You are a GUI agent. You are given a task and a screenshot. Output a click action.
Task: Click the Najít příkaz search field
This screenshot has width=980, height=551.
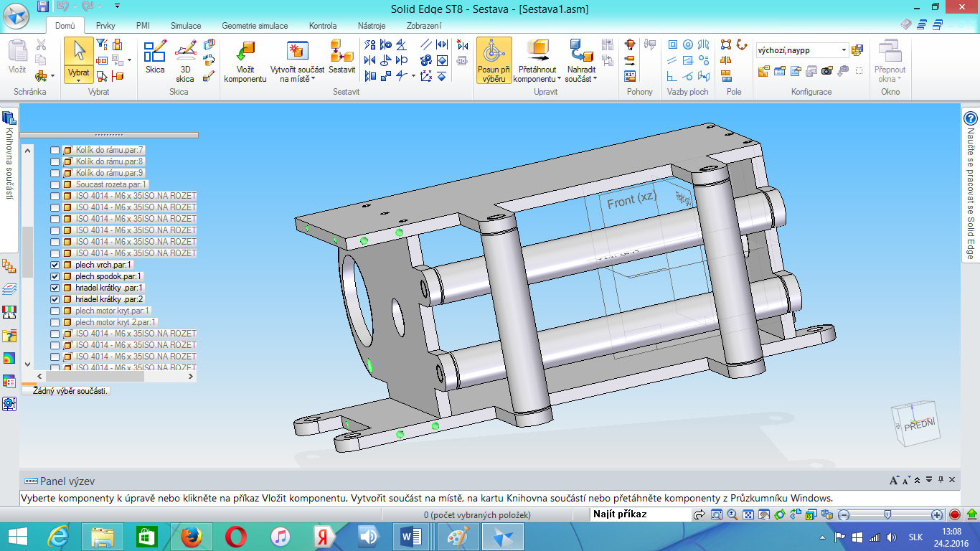[640, 514]
